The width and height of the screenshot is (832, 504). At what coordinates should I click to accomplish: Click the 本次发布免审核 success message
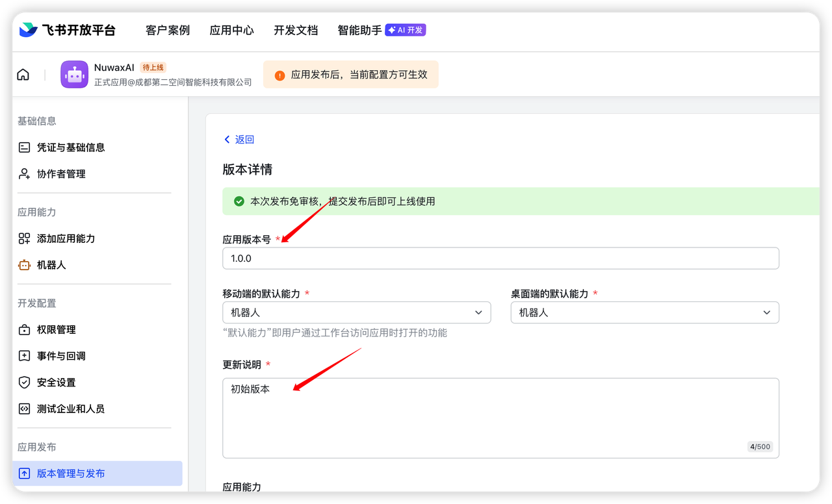[x=343, y=201]
